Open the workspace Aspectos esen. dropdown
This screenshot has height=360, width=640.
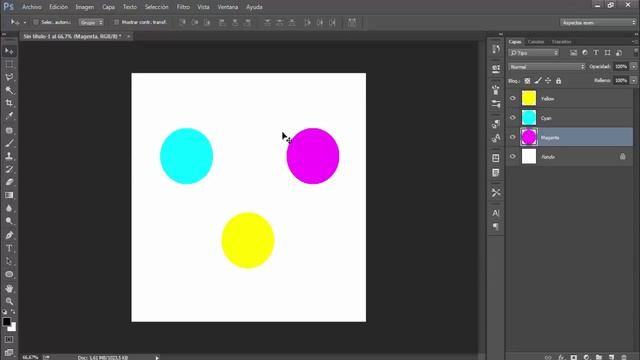pyautogui.click(x=598, y=22)
